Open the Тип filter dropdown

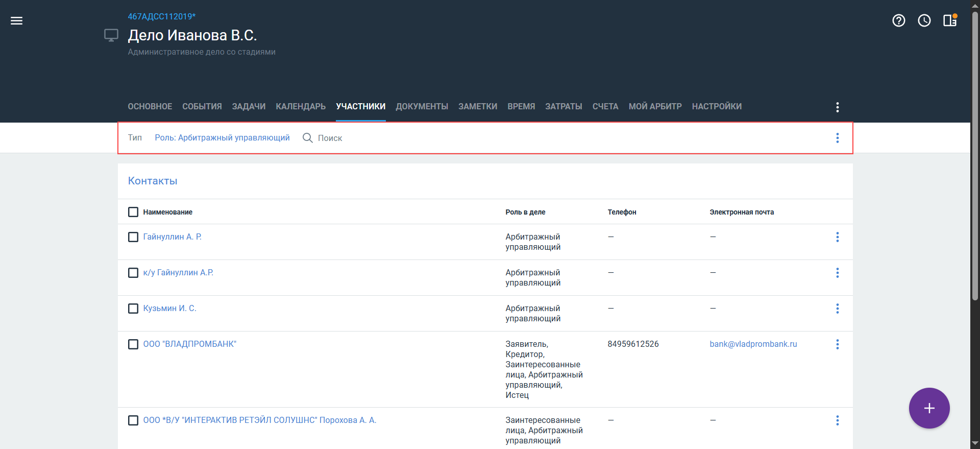pos(135,138)
